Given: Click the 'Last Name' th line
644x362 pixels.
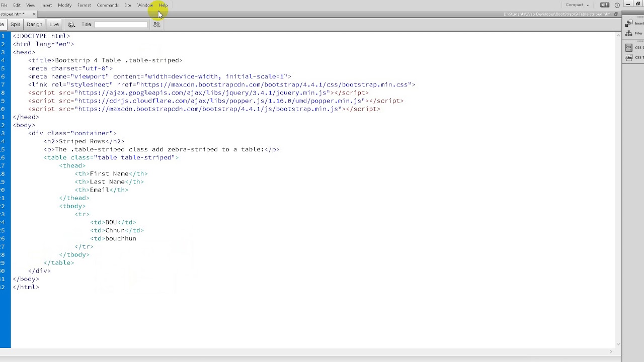Looking at the screenshot, I should [109, 182].
